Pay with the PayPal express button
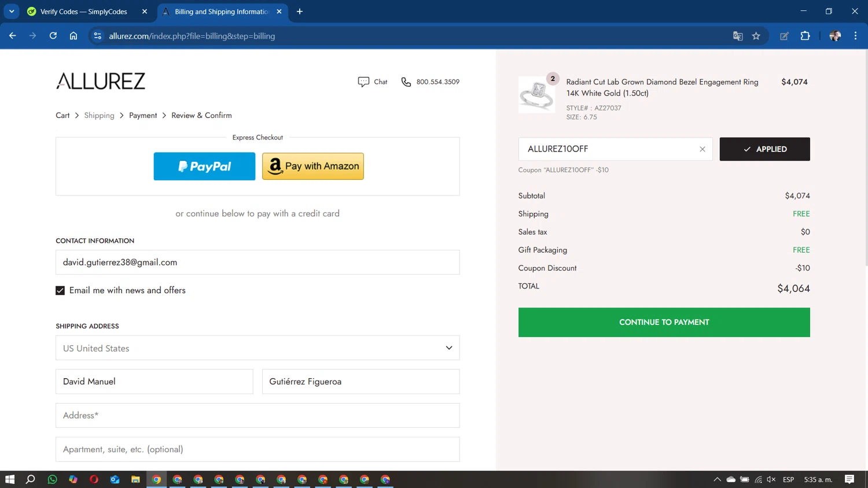 coord(204,167)
